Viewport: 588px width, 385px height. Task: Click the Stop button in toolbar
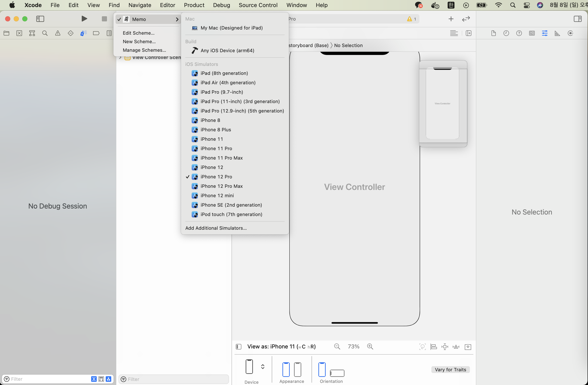(104, 19)
